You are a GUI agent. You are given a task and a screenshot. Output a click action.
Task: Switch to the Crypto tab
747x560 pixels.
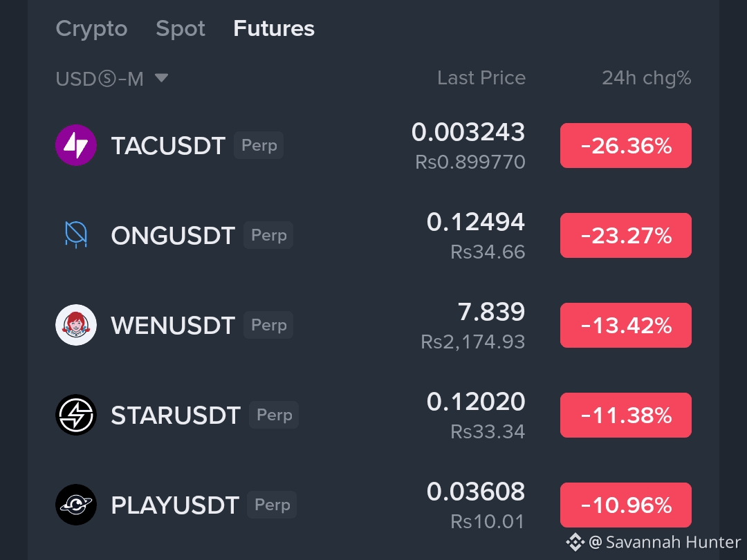click(91, 28)
